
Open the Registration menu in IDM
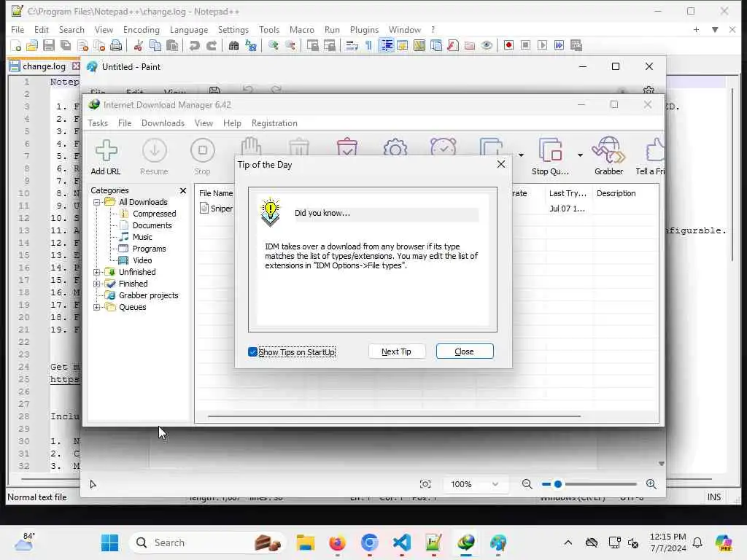point(274,123)
